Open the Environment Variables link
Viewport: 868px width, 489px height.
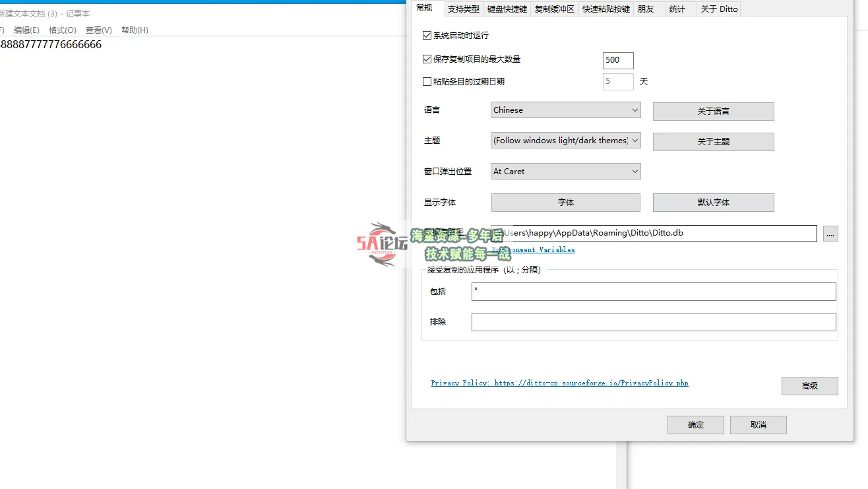point(533,249)
